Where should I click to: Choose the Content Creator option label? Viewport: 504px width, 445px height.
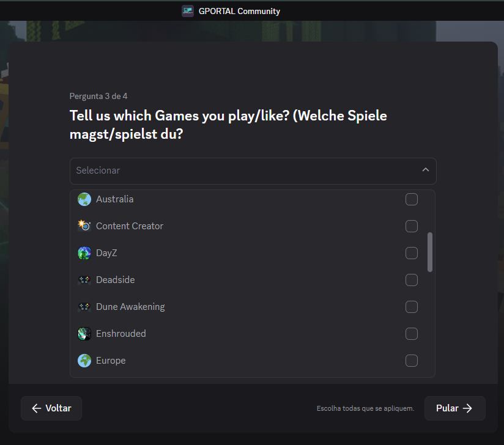coord(130,226)
